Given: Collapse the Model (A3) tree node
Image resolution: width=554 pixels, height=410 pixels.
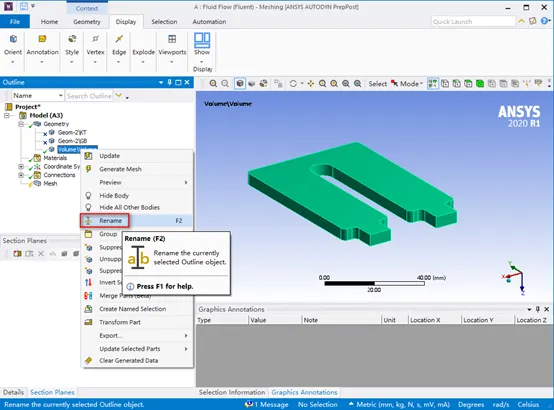Looking at the screenshot, I should (7, 116).
